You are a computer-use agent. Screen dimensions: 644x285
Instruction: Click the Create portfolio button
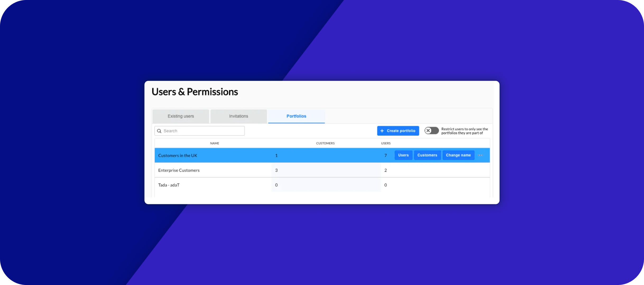pos(398,131)
